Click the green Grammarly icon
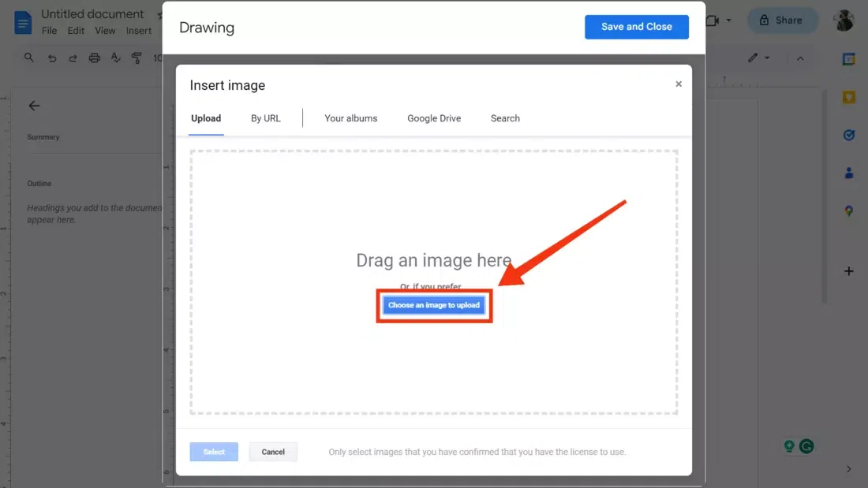This screenshot has width=868, height=488. 806,446
